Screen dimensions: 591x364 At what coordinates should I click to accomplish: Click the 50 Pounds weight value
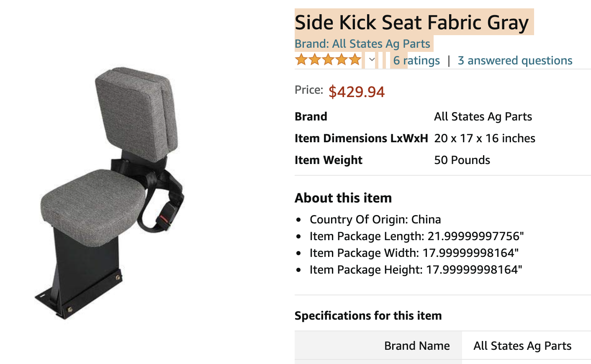click(x=462, y=160)
